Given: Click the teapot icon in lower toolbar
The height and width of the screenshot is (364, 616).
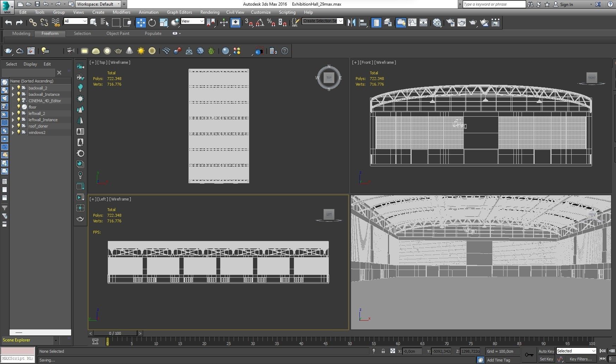Looking at the screenshot, I should coord(8,51).
